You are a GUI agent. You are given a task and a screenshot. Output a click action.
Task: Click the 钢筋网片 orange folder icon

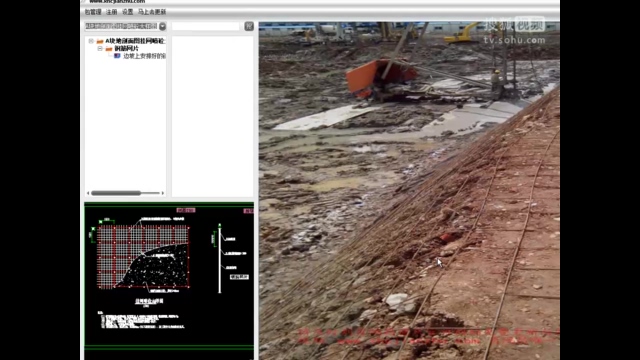(x=109, y=49)
